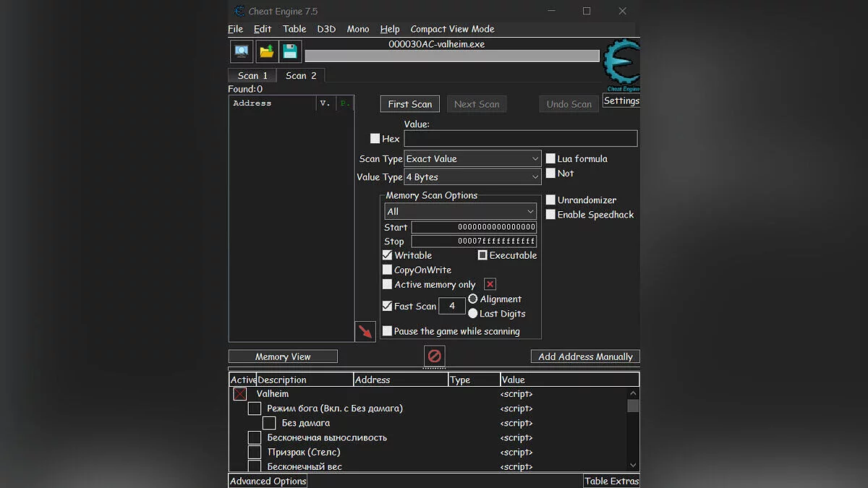
Task: Select the Last Digits radio button
Action: (473, 314)
